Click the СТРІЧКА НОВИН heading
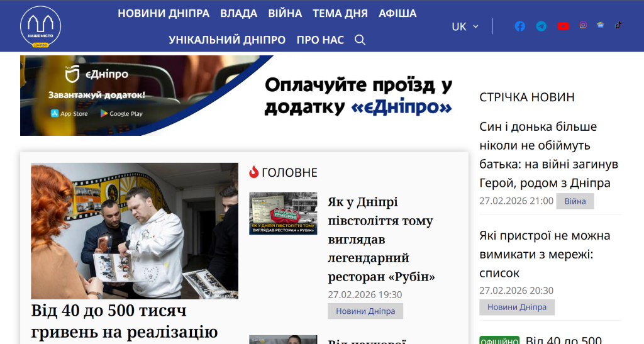This screenshot has width=644, height=344. [527, 97]
